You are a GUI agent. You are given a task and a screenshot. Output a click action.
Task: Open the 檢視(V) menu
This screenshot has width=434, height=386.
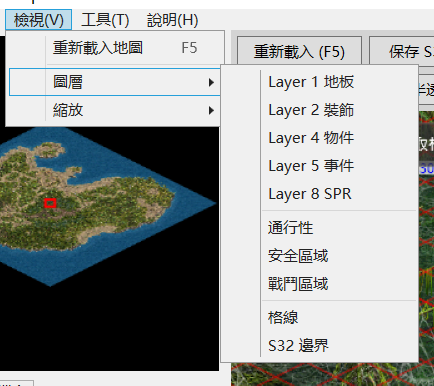click(x=38, y=20)
